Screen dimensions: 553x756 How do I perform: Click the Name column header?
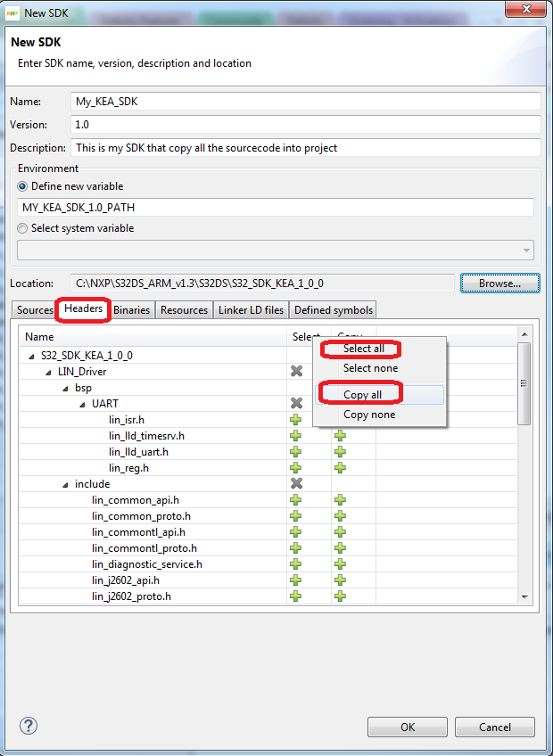(x=153, y=336)
